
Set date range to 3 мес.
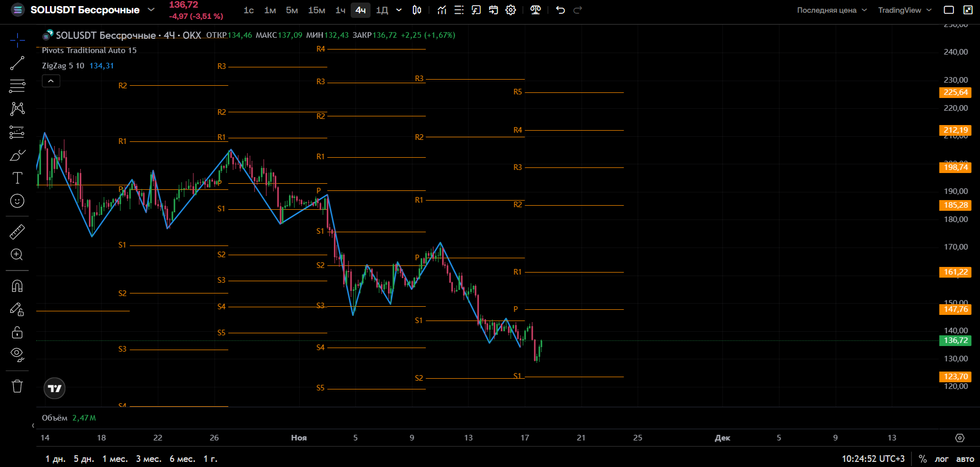tap(149, 459)
